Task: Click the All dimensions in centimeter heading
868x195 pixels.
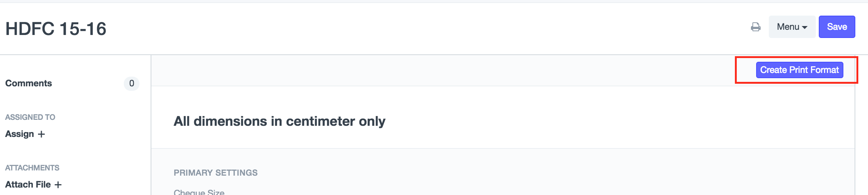Action: (279, 121)
